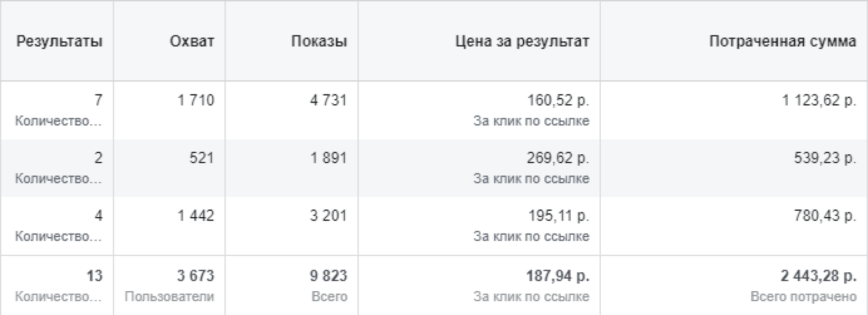Select the cost cell 160,52 р.
The image size is (868, 315).
(x=558, y=100)
